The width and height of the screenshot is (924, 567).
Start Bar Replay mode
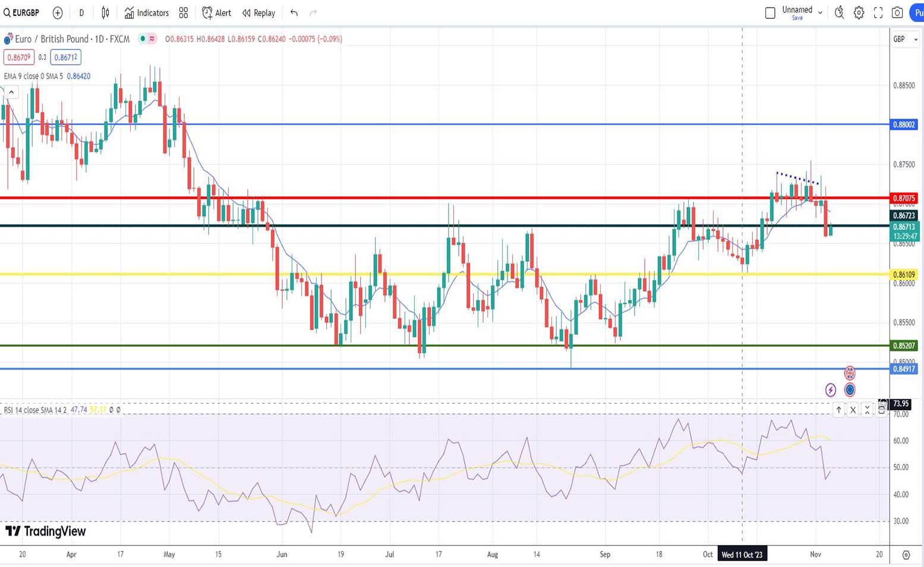(x=258, y=12)
